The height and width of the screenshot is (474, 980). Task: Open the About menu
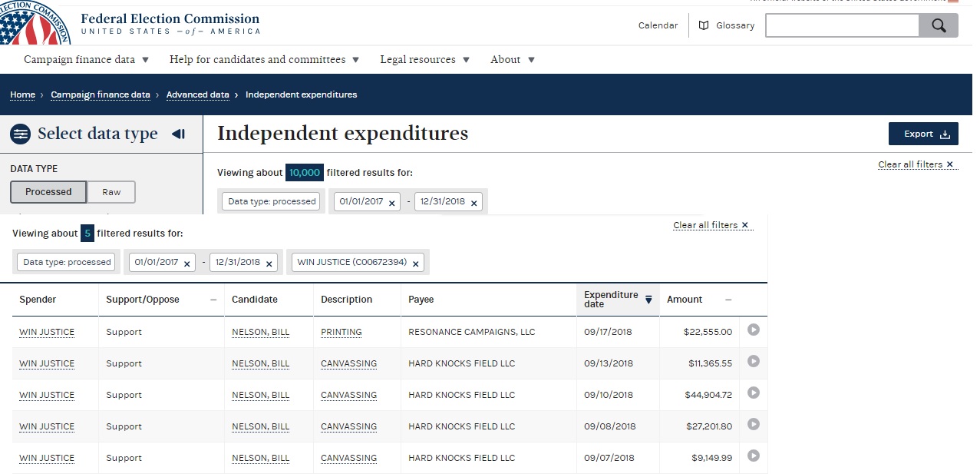point(513,59)
